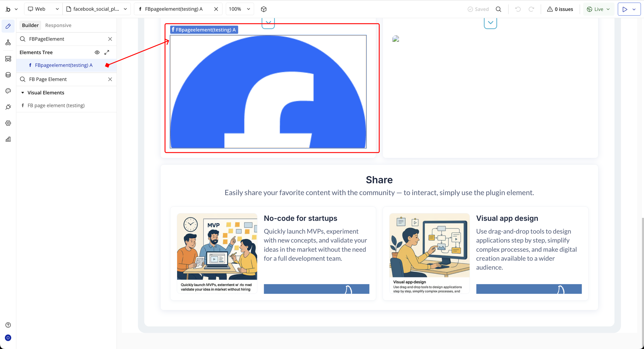The height and width of the screenshot is (349, 644).
Task: Open the Live version dropdown
Action: 598,9
